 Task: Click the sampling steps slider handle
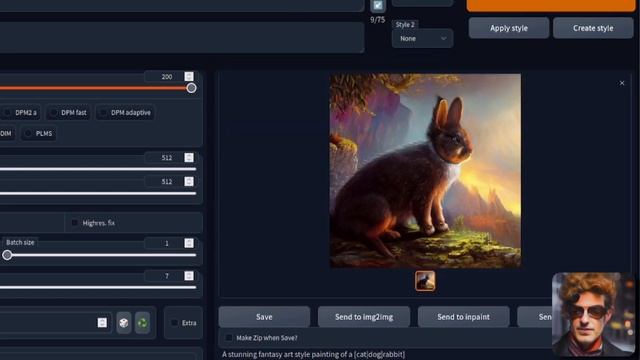(191, 88)
